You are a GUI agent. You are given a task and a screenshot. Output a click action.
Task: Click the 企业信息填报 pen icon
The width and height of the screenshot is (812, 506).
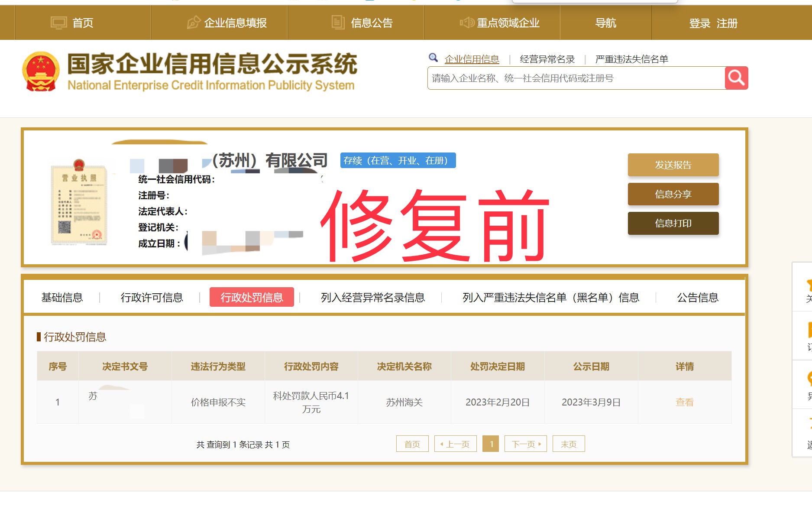pyautogui.click(x=194, y=22)
